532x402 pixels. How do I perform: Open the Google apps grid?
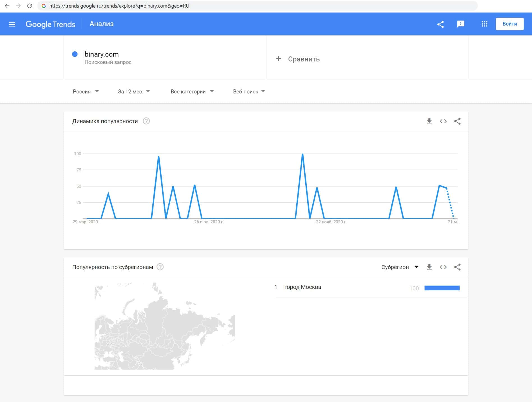485,24
